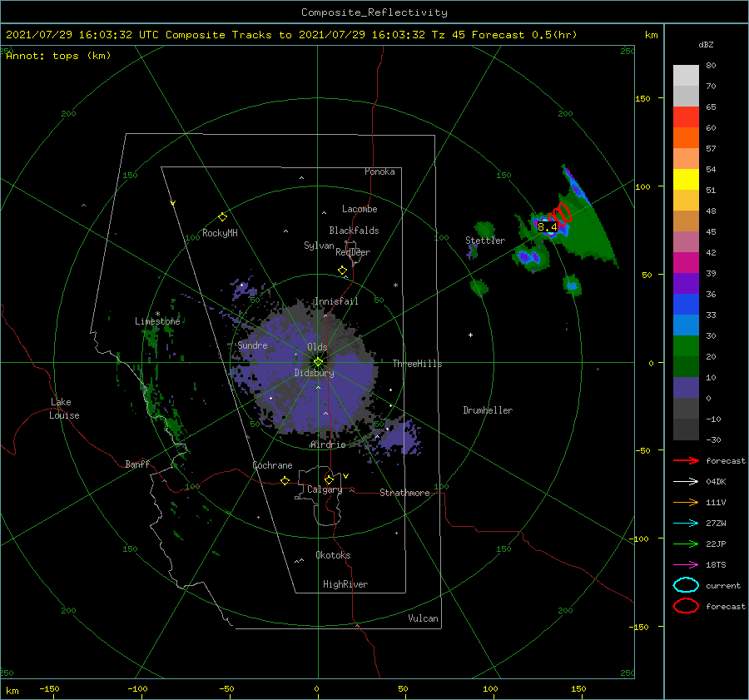Click the red forecast arrow in legend
The width and height of the screenshot is (749, 700).
(x=686, y=460)
